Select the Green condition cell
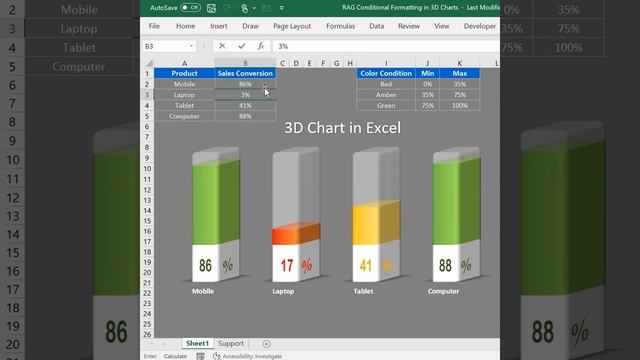 [386, 105]
